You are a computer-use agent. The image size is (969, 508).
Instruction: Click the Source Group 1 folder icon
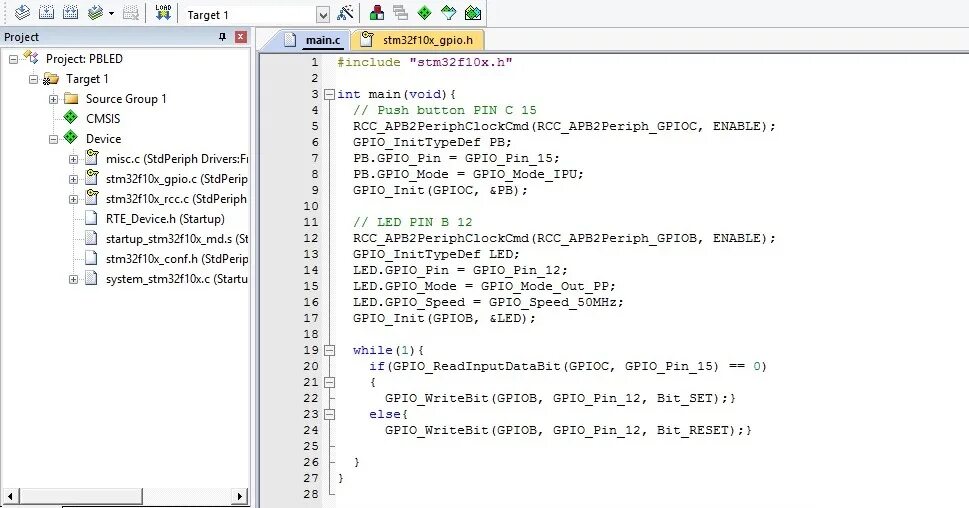tap(71, 98)
